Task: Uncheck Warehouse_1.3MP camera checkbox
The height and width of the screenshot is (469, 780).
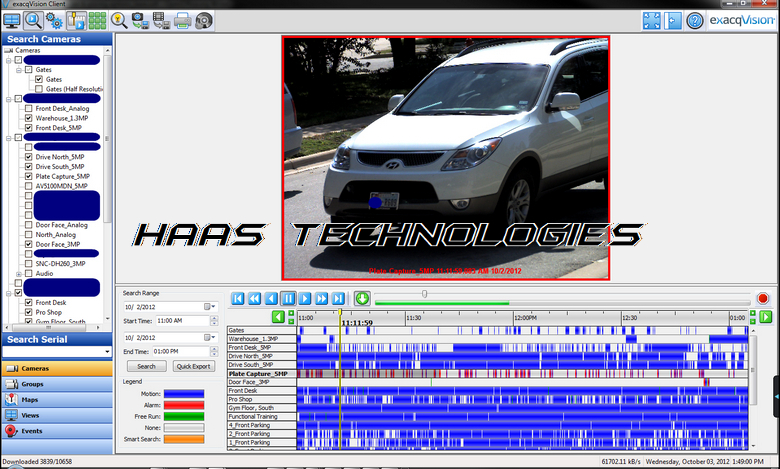Action: point(29,118)
